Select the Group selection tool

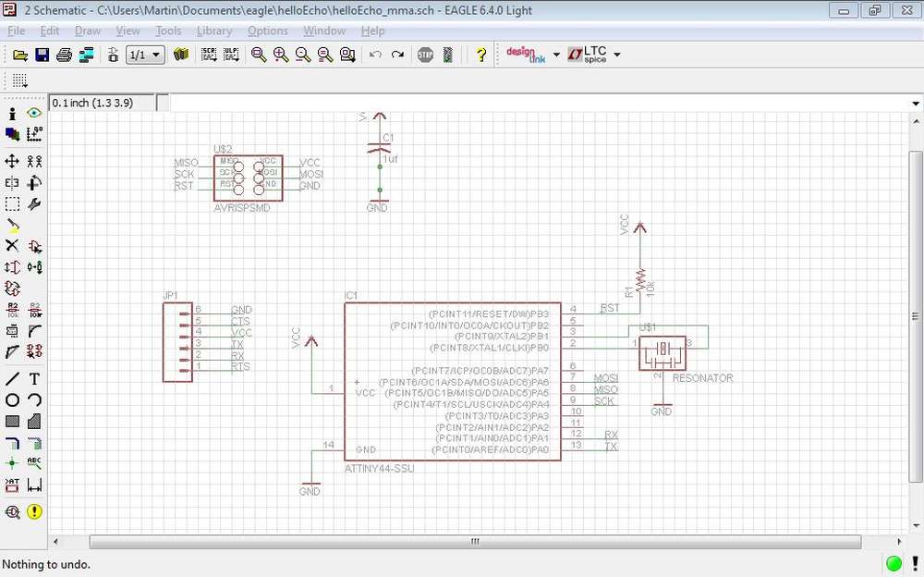tap(12, 204)
